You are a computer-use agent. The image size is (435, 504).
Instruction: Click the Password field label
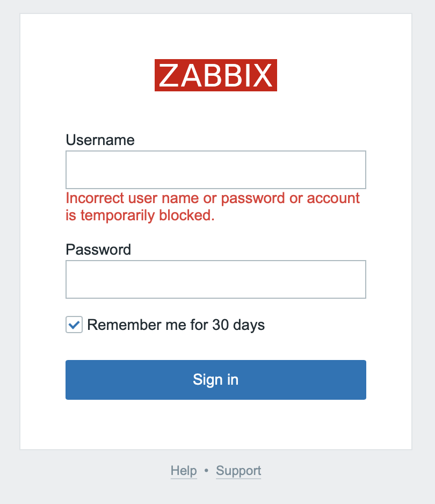click(x=98, y=250)
